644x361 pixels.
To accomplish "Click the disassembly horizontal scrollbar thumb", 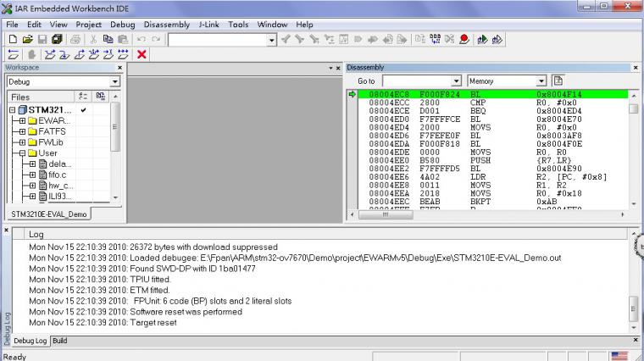I will point(386,214).
